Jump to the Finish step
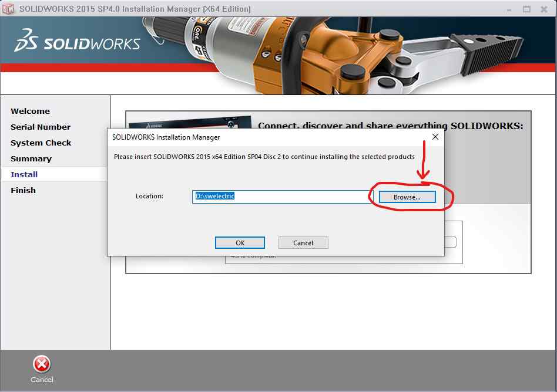Image resolution: width=557 pixels, height=392 pixels. [x=23, y=190]
